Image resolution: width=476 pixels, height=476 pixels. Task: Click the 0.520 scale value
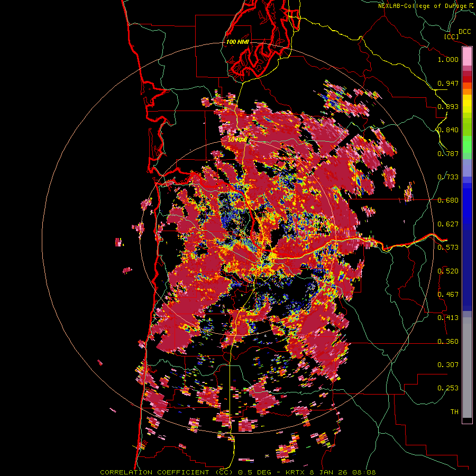448,271
